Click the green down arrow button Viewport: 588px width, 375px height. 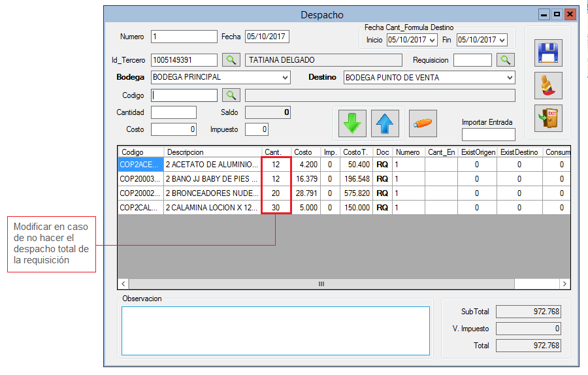pos(352,123)
